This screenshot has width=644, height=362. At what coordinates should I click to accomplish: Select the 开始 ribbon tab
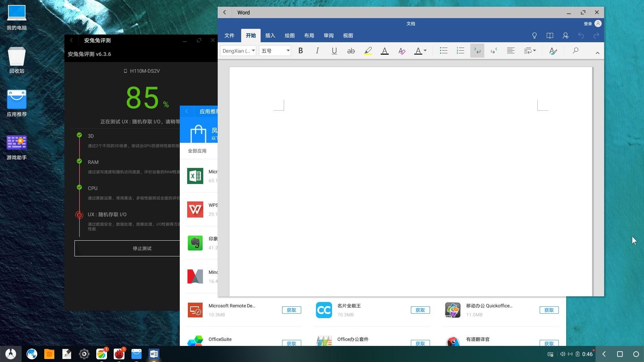[x=251, y=36]
